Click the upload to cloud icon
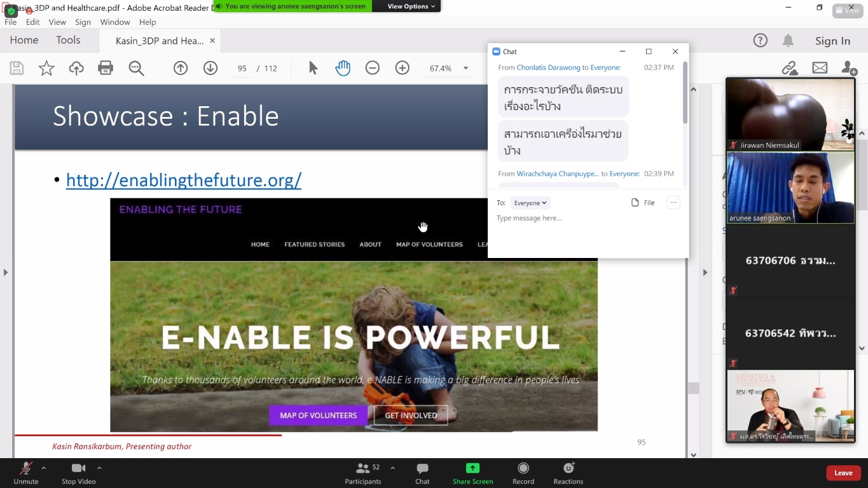This screenshot has height=488, width=868. tap(76, 68)
